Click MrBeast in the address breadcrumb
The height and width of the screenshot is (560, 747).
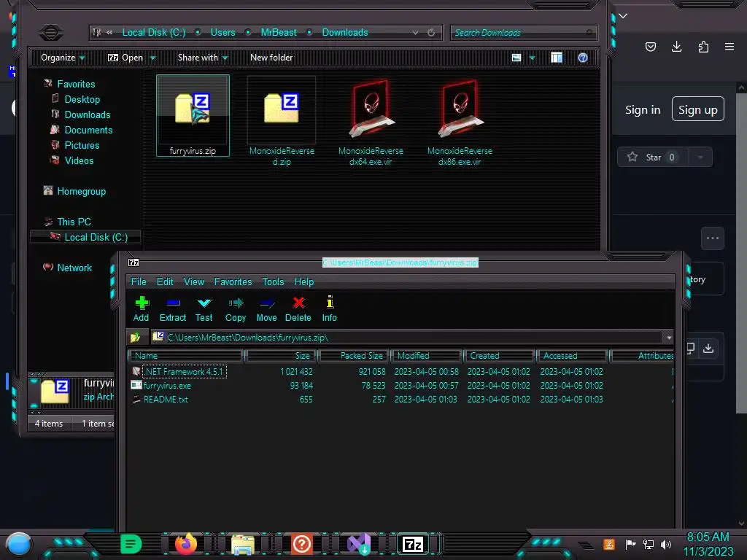[x=279, y=32]
